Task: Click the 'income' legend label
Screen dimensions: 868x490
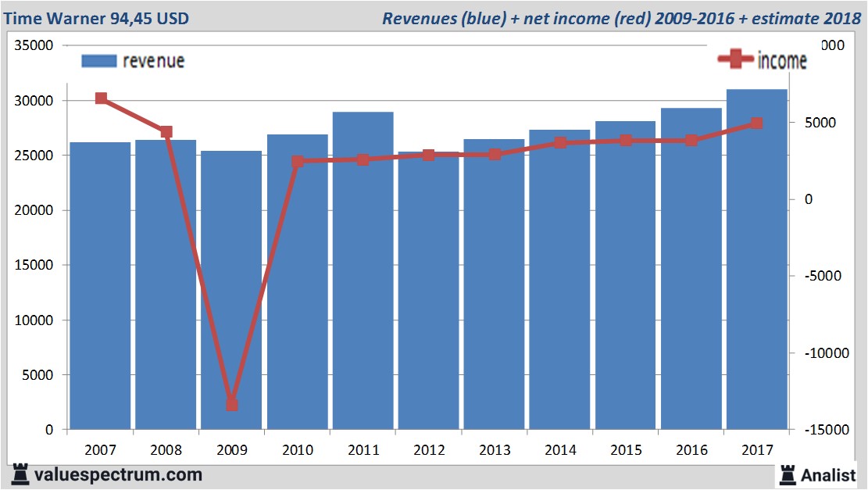Action: pos(782,60)
